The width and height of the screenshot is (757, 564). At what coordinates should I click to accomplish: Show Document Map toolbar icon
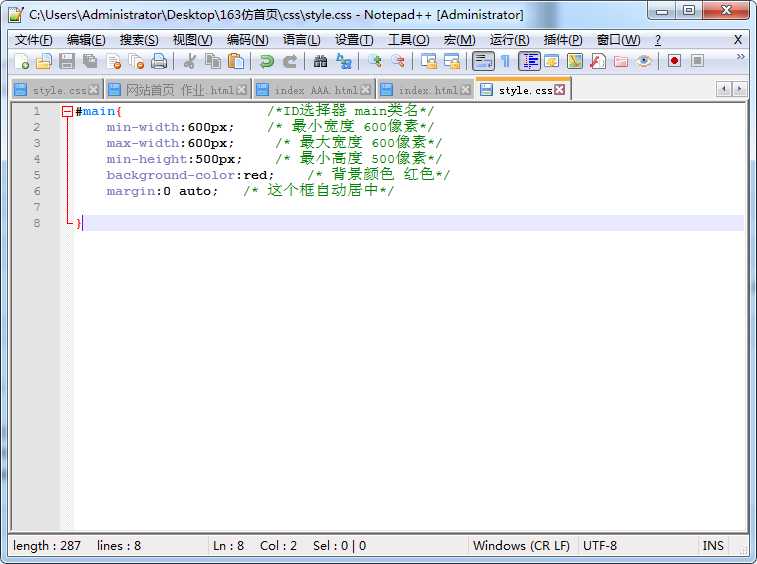coord(575,61)
